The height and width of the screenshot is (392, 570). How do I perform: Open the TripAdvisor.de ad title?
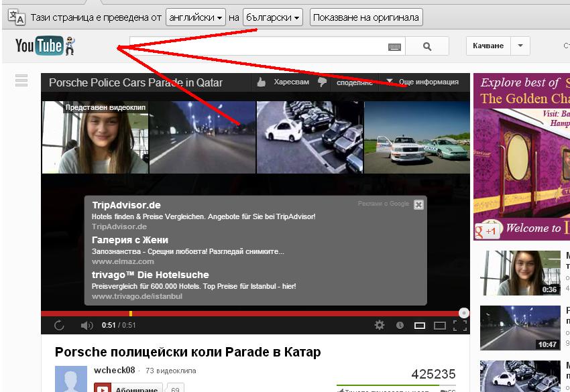127,205
